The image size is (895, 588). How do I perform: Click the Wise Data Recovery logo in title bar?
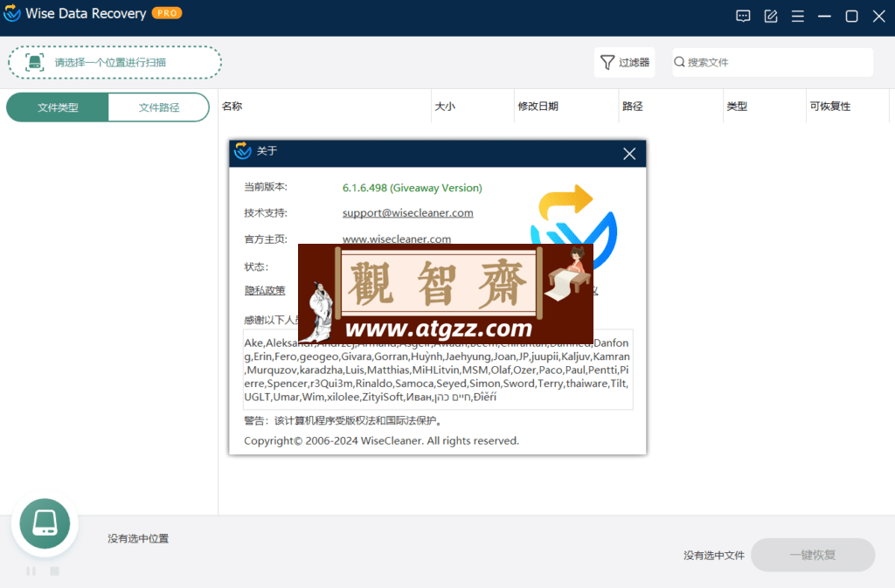pos(12,13)
